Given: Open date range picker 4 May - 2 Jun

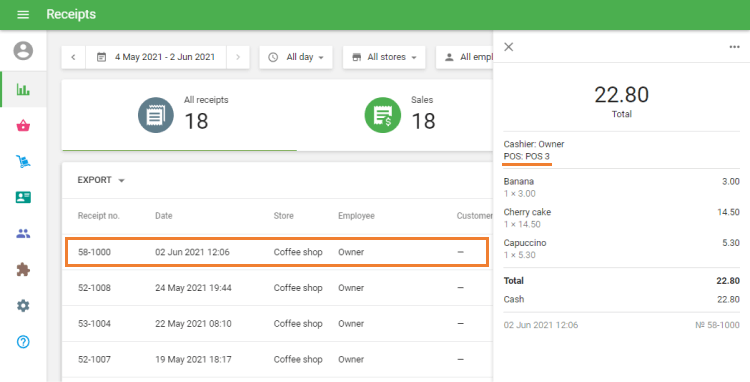Looking at the screenshot, I should tap(155, 57).
